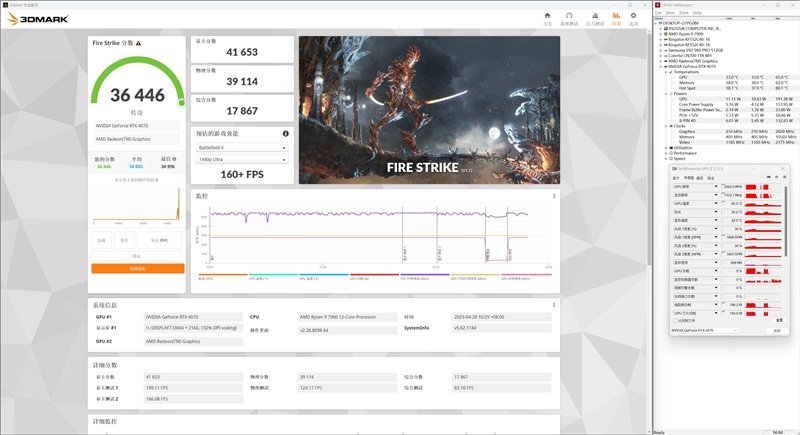Switch to the Sensors tab in GPU-Z

pyautogui.click(x=689, y=178)
